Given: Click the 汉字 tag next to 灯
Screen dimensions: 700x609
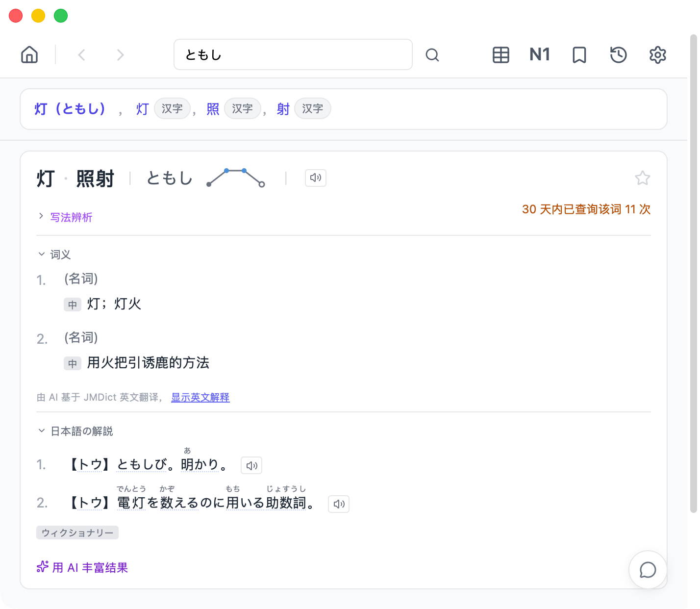Looking at the screenshot, I should [x=172, y=108].
